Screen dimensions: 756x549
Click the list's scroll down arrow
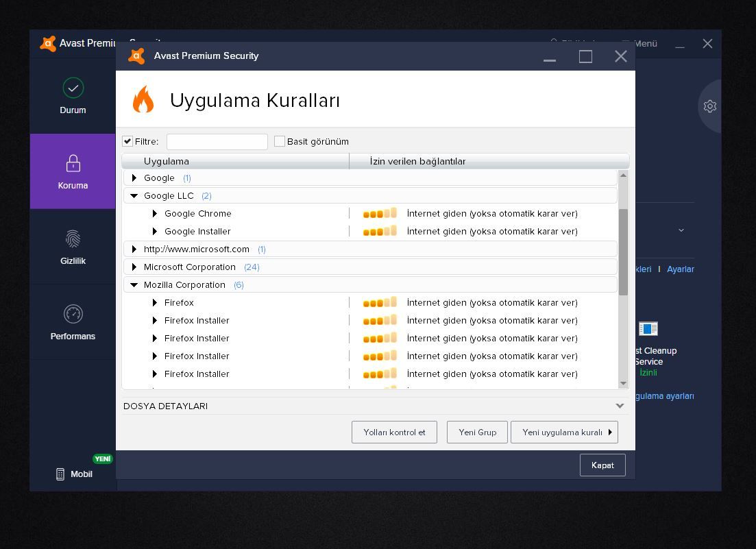(623, 383)
